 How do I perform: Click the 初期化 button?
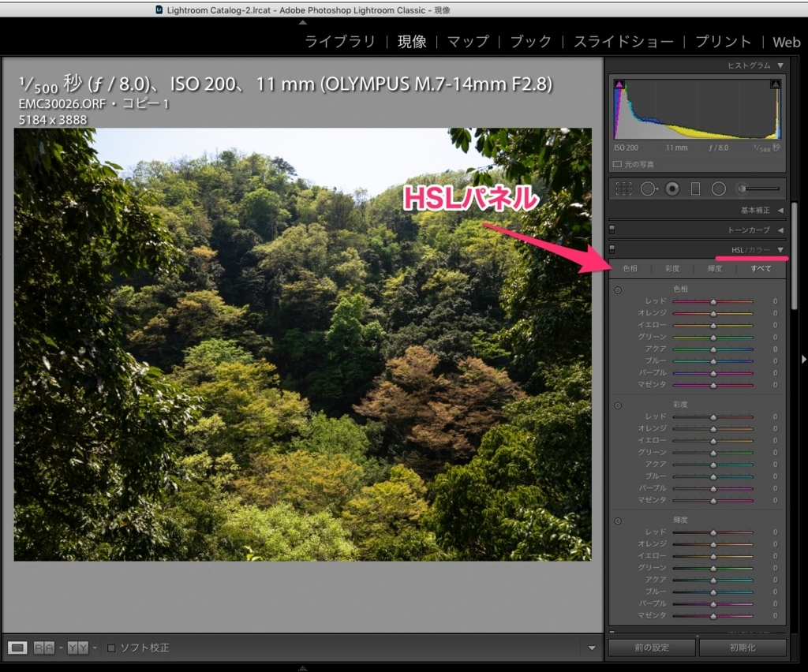[x=742, y=648]
